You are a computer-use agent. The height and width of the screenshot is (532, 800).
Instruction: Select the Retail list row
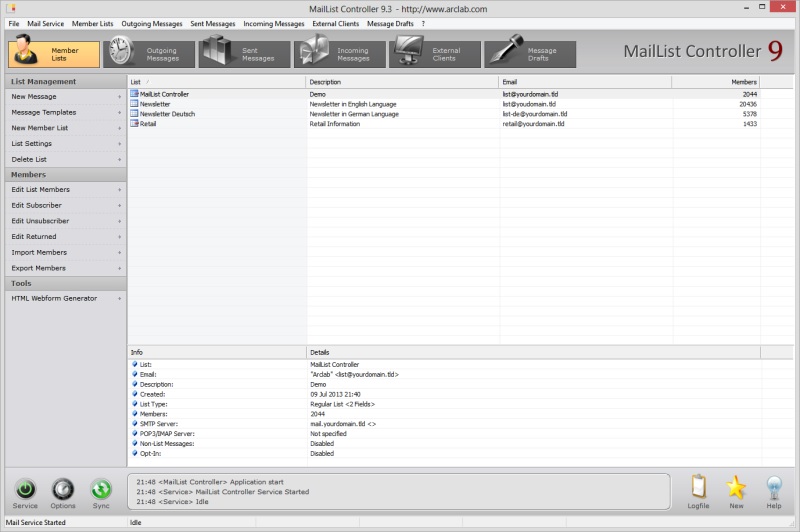(x=444, y=123)
